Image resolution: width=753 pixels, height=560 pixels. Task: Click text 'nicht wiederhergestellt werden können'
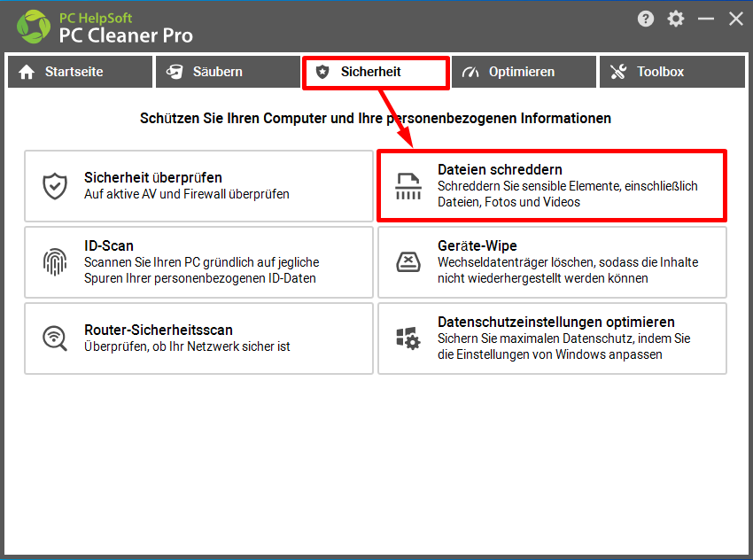click(x=543, y=278)
